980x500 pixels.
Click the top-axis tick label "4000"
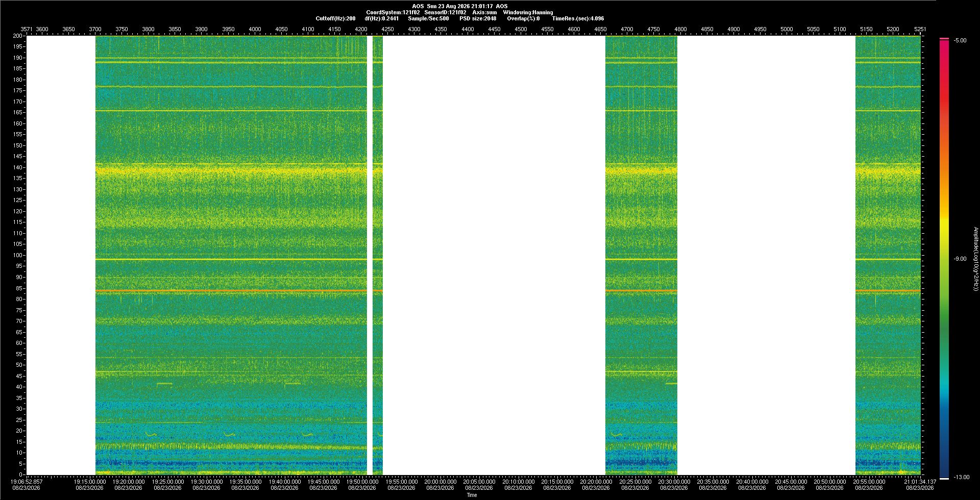tap(255, 29)
